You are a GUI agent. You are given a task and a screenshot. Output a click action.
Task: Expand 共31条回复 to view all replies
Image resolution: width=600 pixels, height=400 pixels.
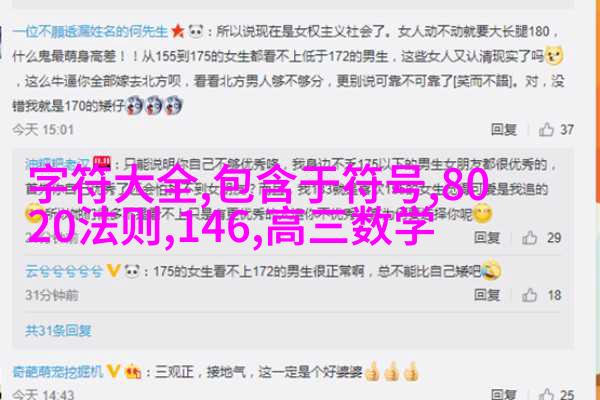[x=59, y=330]
